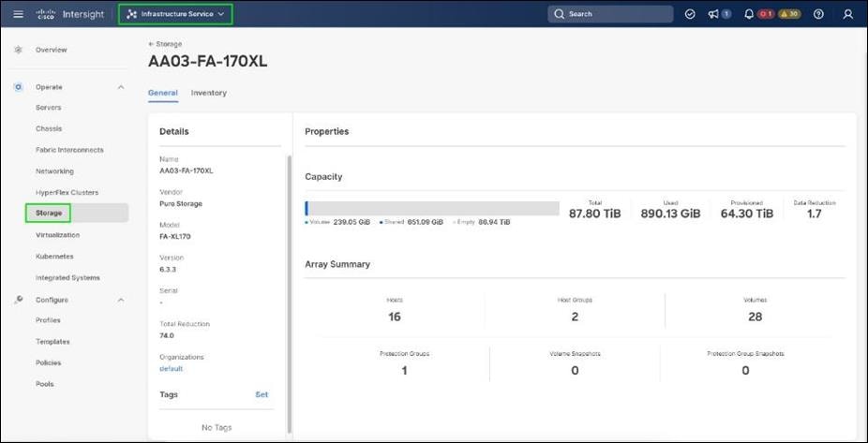
Task: Click the Overview sidebar icon
Action: click(x=18, y=50)
